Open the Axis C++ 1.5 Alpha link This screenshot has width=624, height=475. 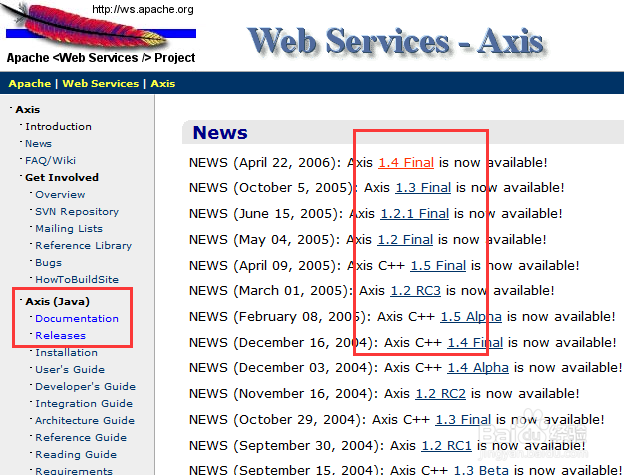(471, 317)
